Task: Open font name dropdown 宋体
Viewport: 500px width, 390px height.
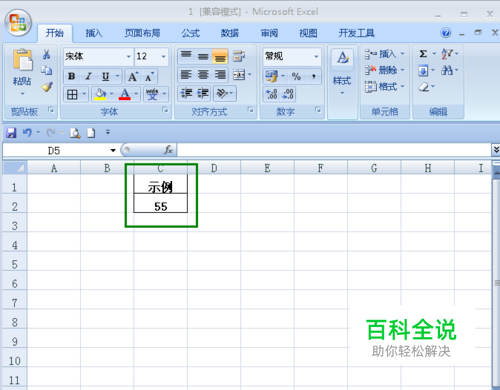Action: pos(128,56)
